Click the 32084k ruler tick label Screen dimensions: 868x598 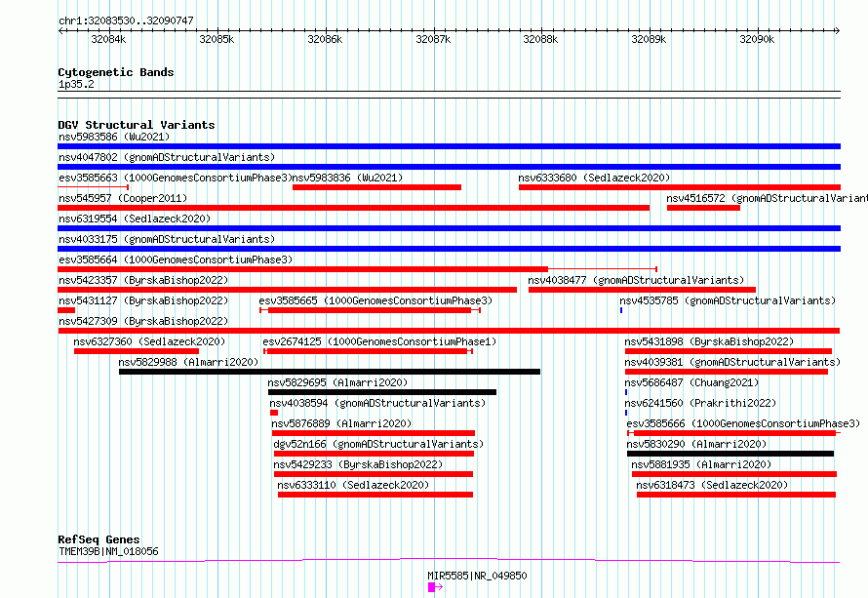coord(108,39)
